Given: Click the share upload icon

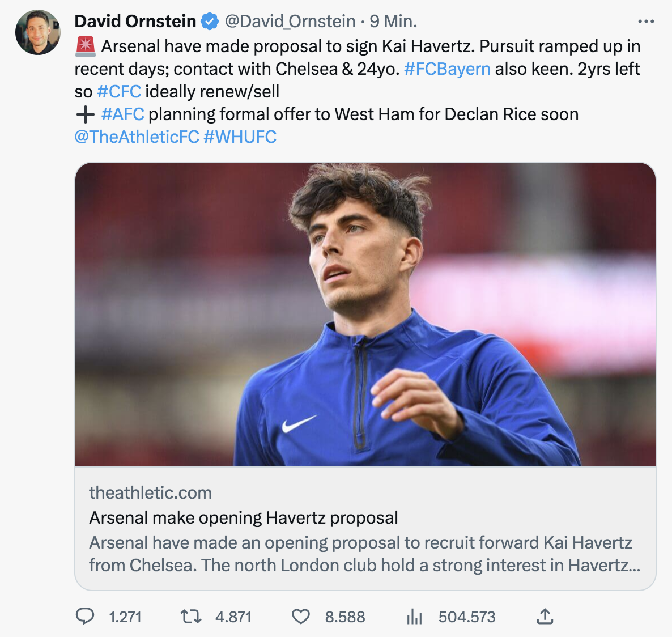Looking at the screenshot, I should [x=545, y=616].
